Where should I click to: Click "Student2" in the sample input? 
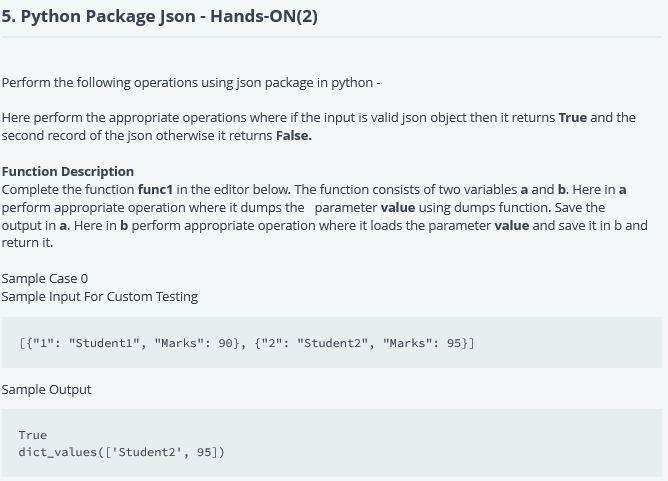[332, 343]
